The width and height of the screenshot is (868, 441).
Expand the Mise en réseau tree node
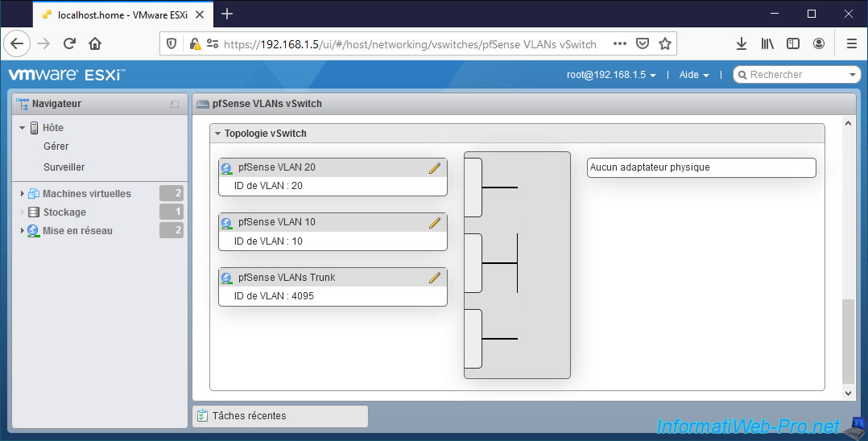click(x=23, y=231)
